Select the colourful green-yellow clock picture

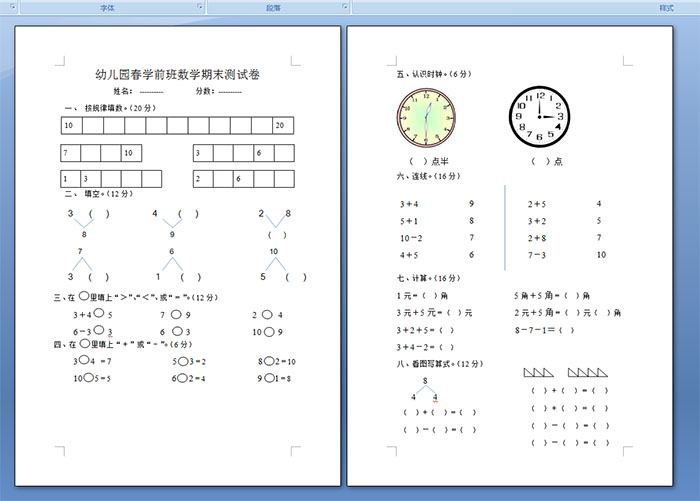pos(426,117)
